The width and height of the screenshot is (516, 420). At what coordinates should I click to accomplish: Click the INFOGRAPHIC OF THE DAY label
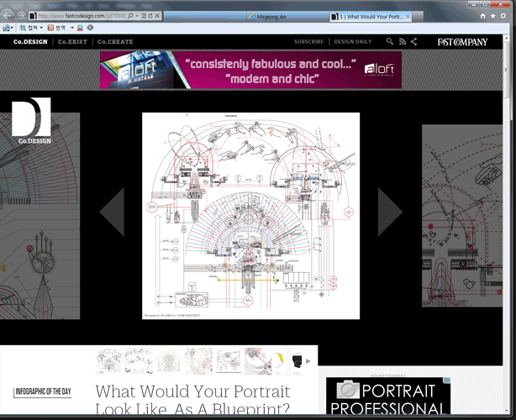click(x=43, y=391)
